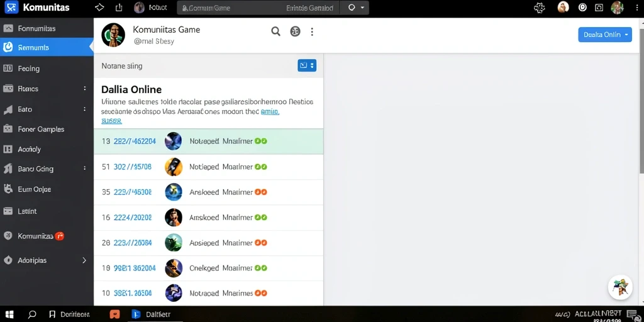
Task: Open the three-dot menu beside the header search
Action: point(312,31)
